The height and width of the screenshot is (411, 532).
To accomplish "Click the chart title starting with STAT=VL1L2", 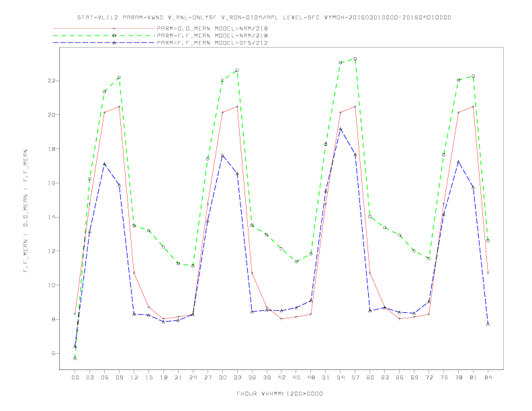I will point(264,17).
